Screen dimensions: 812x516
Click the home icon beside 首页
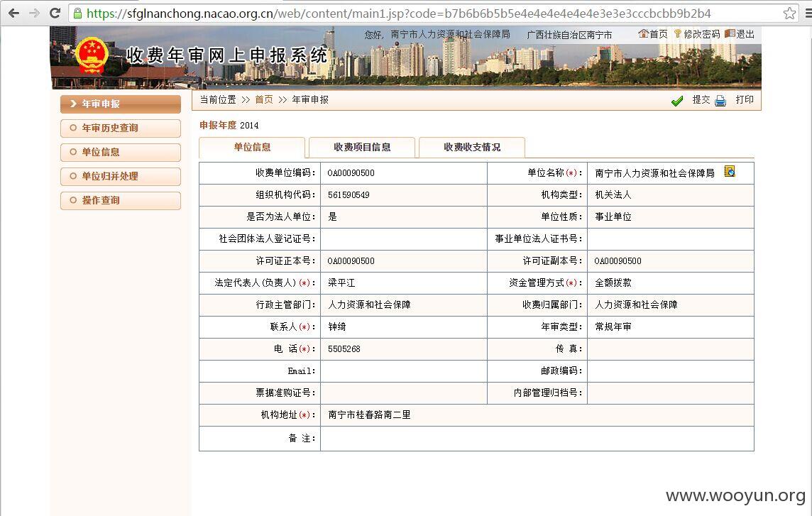pyautogui.click(x=643, y=33)
